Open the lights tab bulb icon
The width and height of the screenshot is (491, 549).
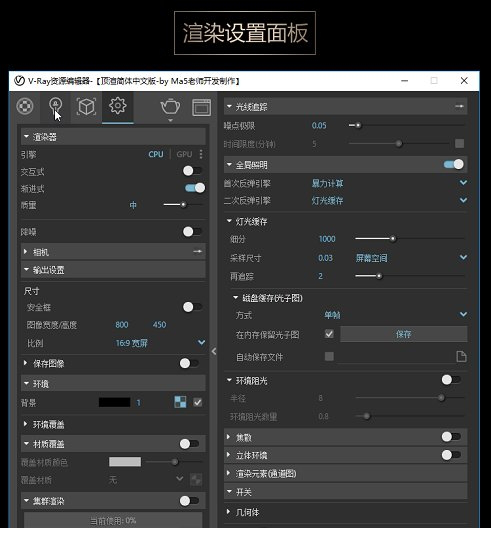tap(55, 106)
